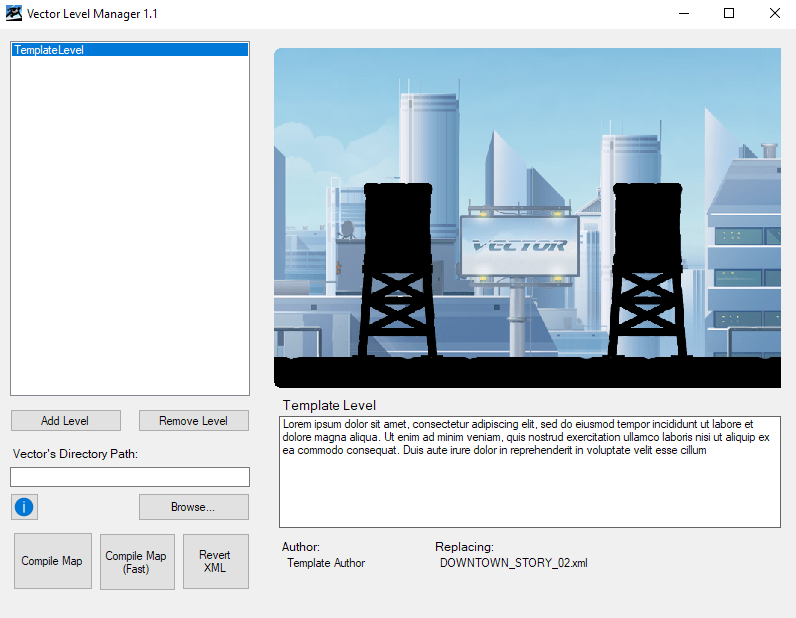
Task: Click the Add Level button
Action: 65,420
